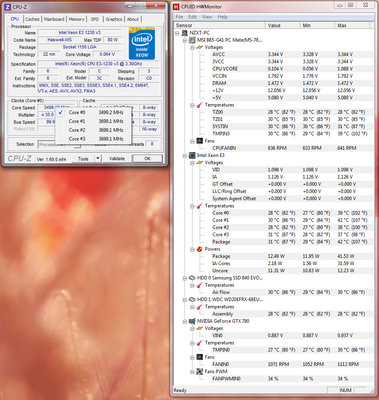Open the Tools dropdown arrow in CPU-Z

tap(98, 159)
